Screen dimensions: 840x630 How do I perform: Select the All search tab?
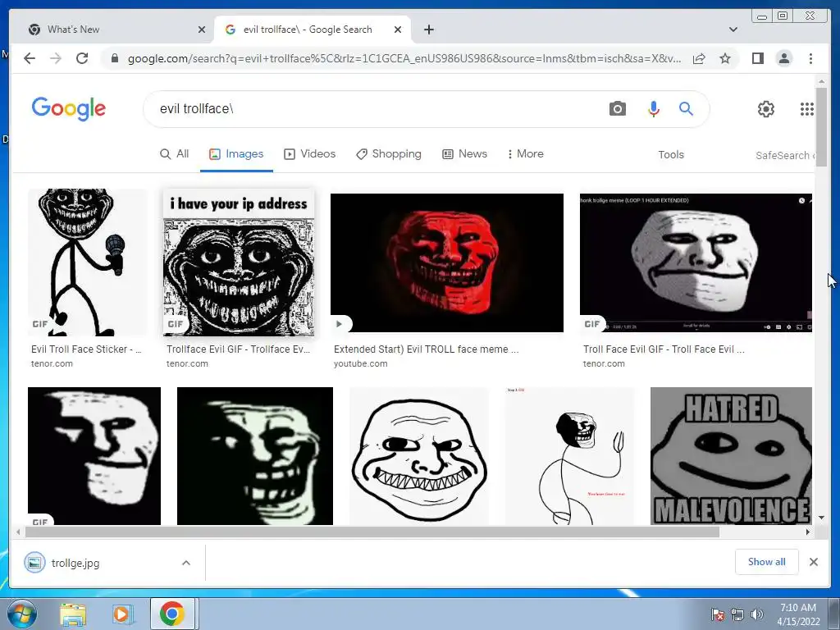coord(174,154)
